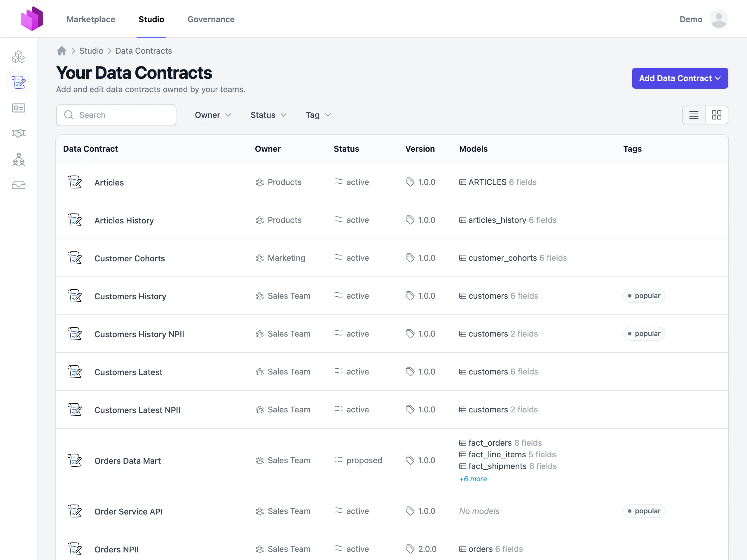Image resolution: width=747 pixels, height=560 pixels.
Task: Open the teams organization sidebar icon
Action: tap(19, 159)
